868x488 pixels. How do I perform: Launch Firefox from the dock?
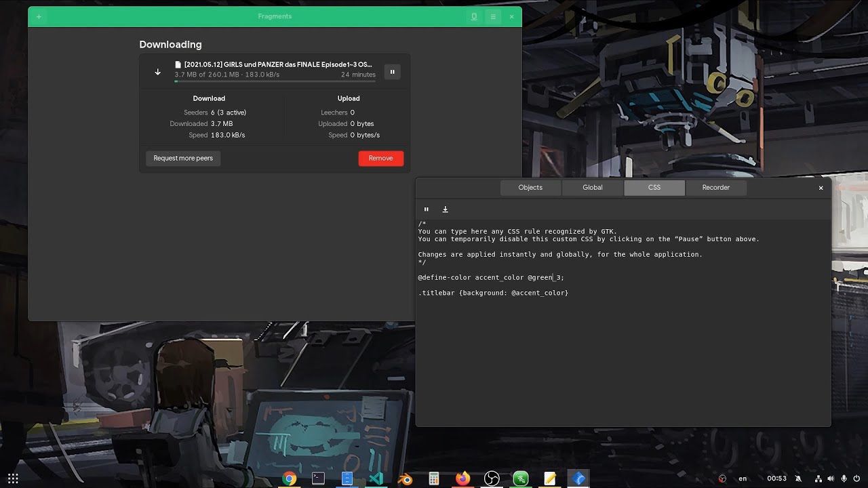[463, 479]
